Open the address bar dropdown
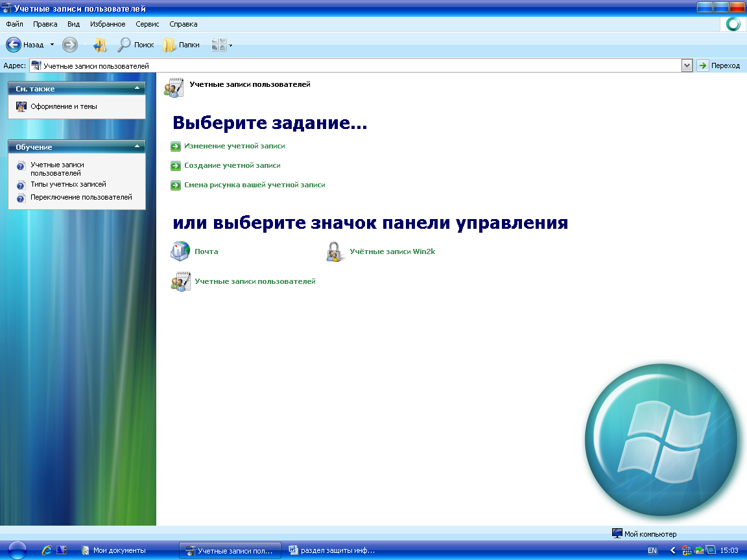The image size is (747, 560). pos(687,65)
